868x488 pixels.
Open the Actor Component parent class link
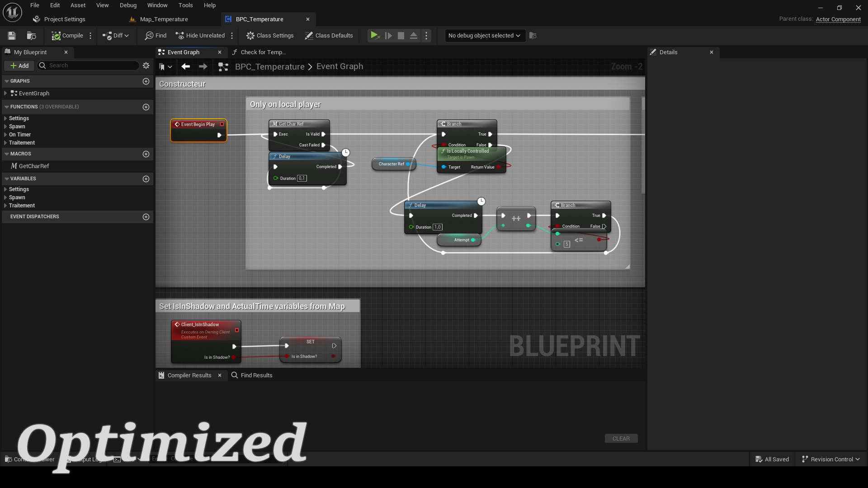[838, 19]
